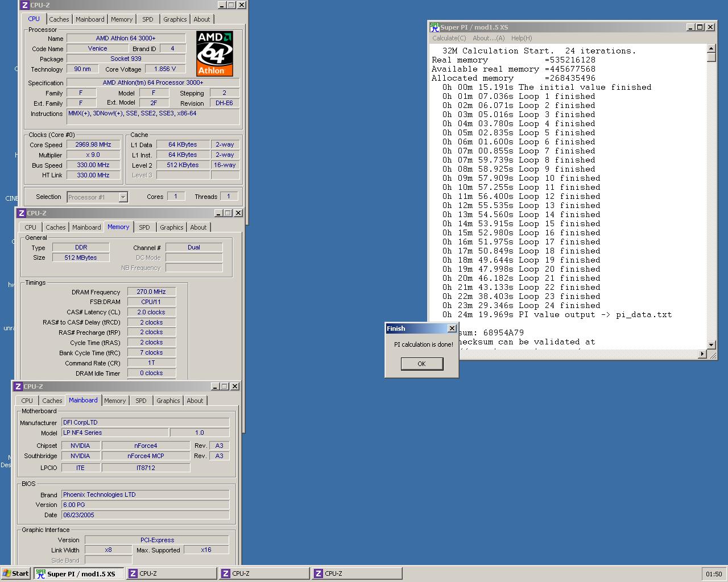Click the Core Voltage 1.856 V field
The height and width of the screenshot is (582, 728).
coord(166,69)
